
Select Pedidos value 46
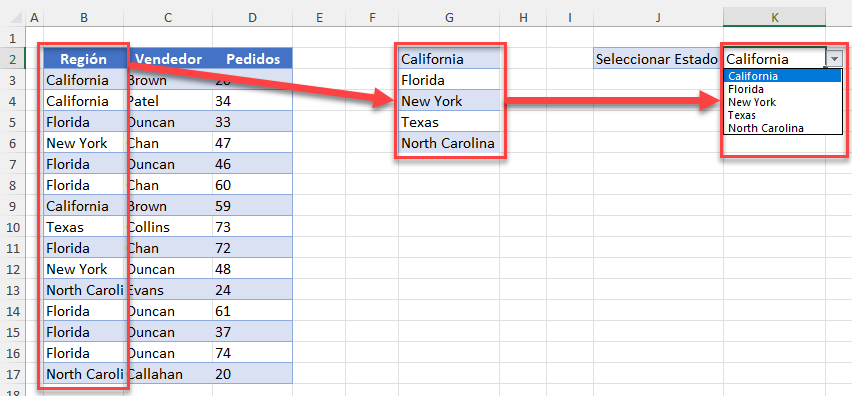point(252,164)
